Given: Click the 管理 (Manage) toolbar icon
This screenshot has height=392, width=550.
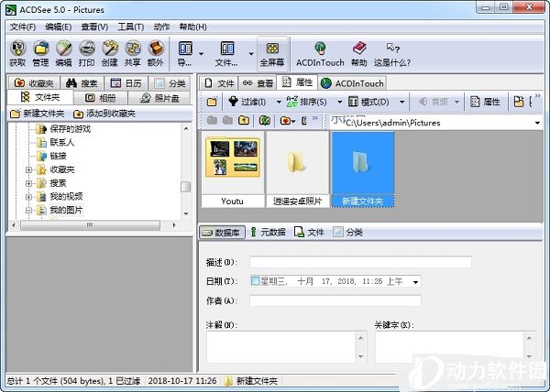Looking at the screenshot, I should click(40, 54).
